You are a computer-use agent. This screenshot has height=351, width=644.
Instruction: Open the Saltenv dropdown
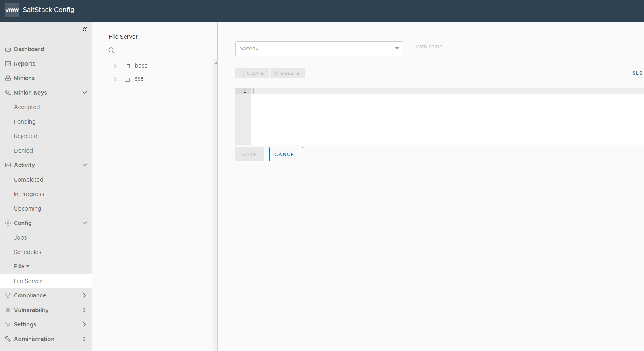(x=319, y=49)
